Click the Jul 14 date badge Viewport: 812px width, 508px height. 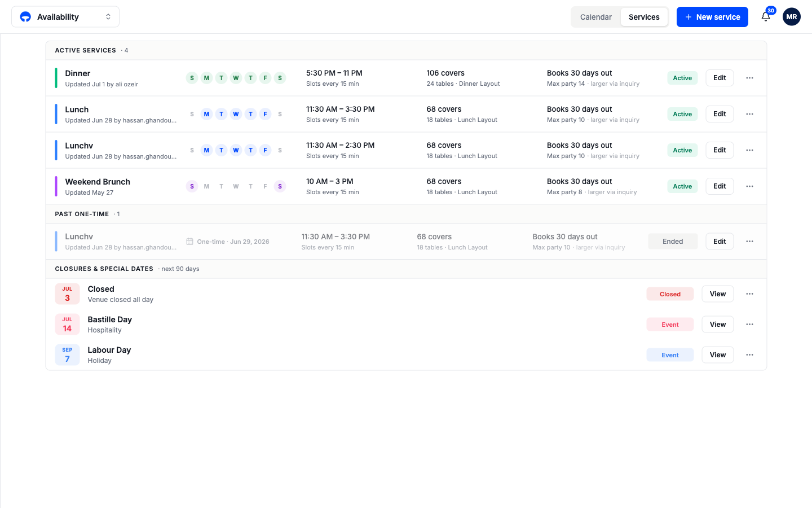point(67,325)
